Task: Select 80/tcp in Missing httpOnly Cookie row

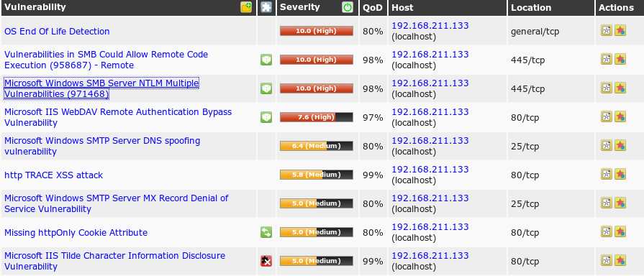Action: [525, 233]
